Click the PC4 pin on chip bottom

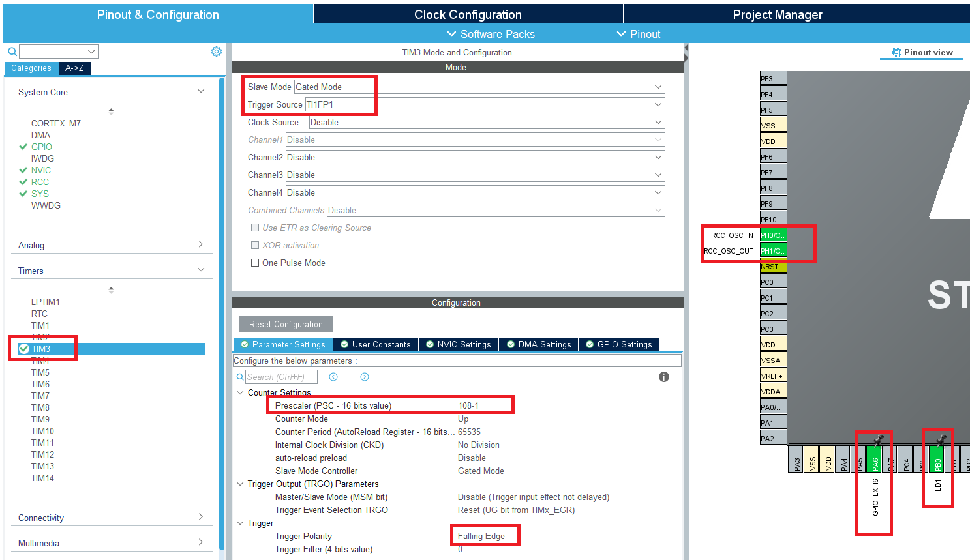click(x=906, y=459)
